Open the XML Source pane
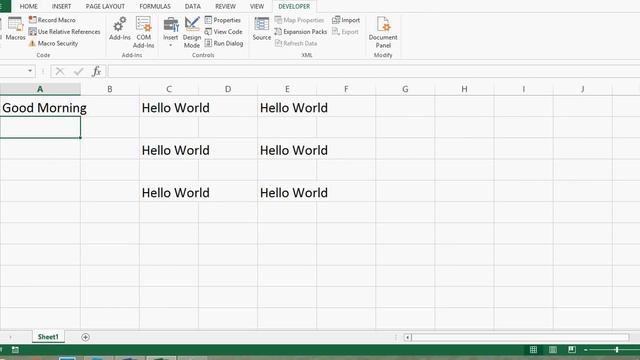This screenshot has width=640, height=360. coord(262,29)
